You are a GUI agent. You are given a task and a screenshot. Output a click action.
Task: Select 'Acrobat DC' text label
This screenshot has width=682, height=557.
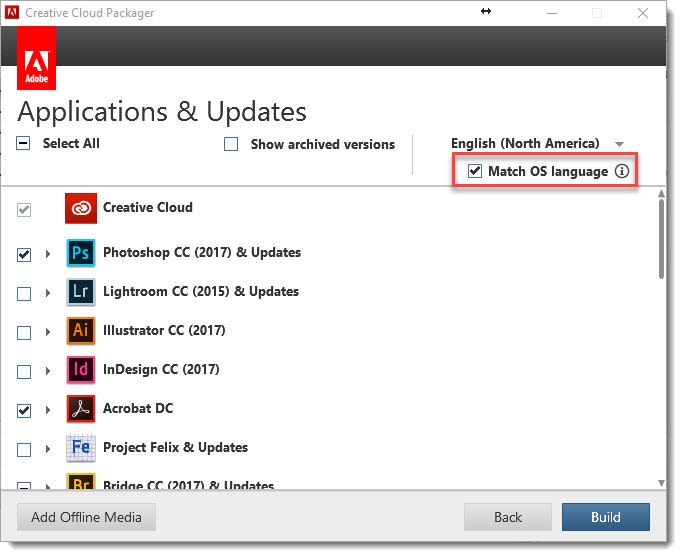[x=138, y=408]
